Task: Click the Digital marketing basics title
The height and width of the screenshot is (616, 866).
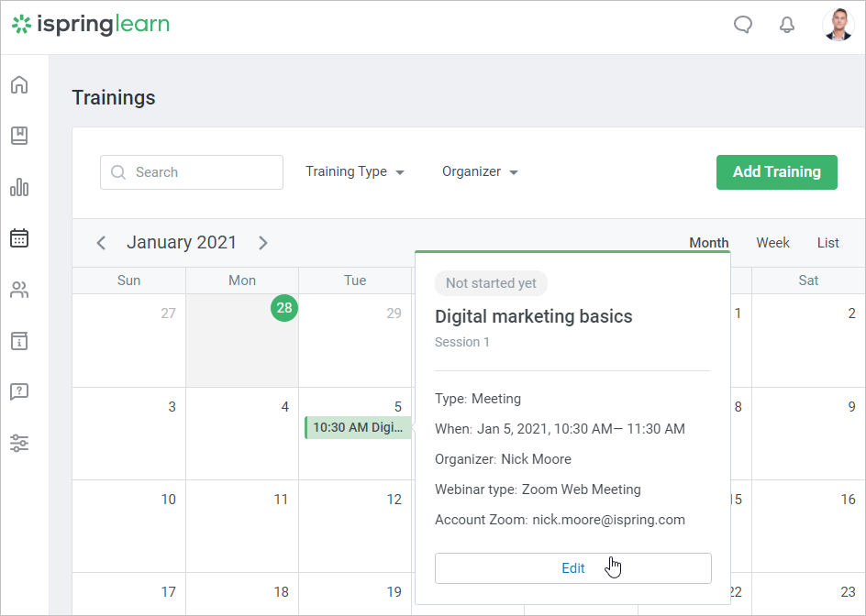Action: coord(534,316)
